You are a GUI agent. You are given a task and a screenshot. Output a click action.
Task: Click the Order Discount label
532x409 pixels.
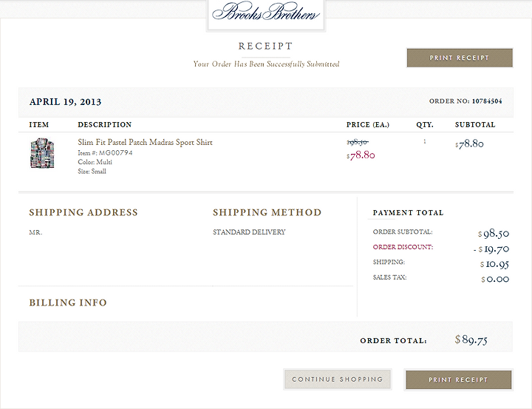[x=403, y=247]
